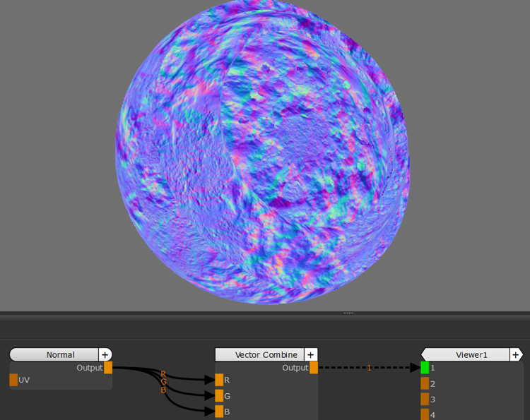
Task: Expand the Normal node with its plus button
Action: tap(105, 354)
